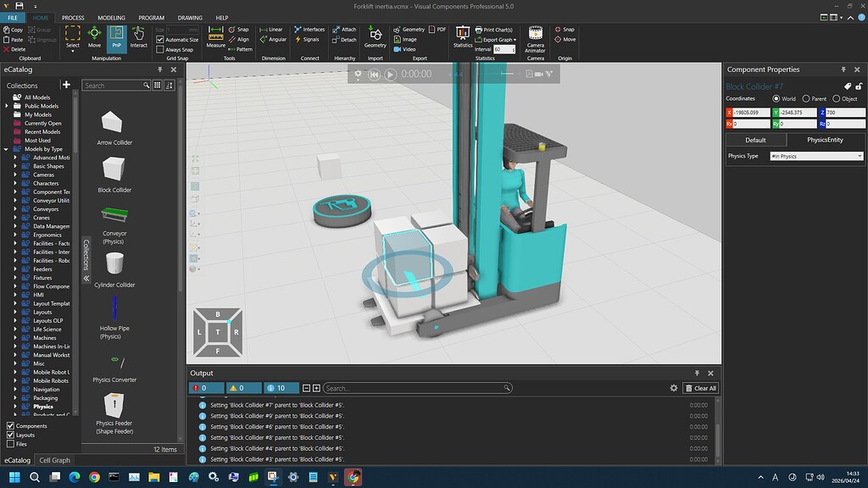Image resolution: width=868 pixels, height=488 pixels.
Task: Click the Snap tool in Tools group
Action: 238,30
